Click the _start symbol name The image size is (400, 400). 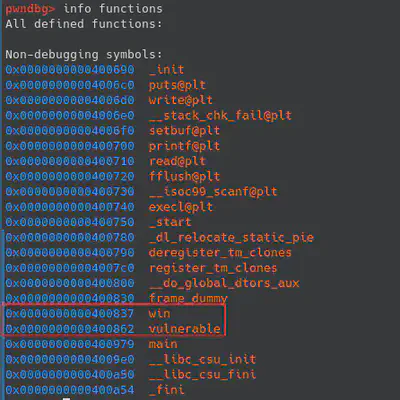tap(170, 222)
